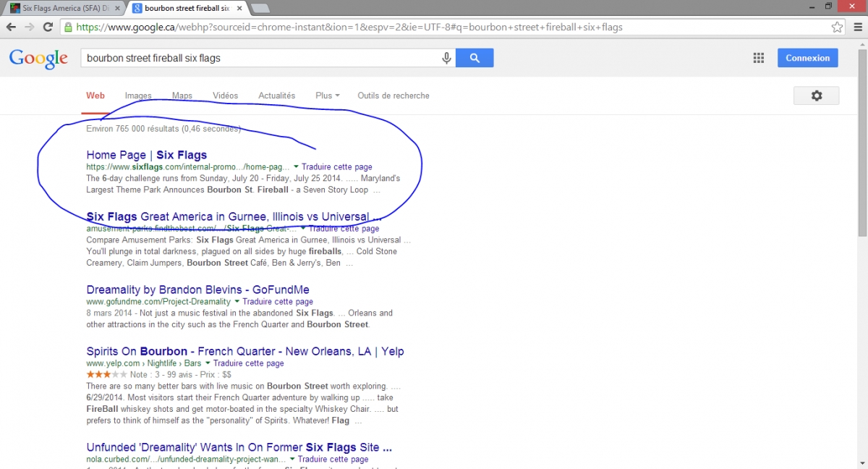868x469 pixels.
Task: Click the Google logo
Action: tap(38, 59)
